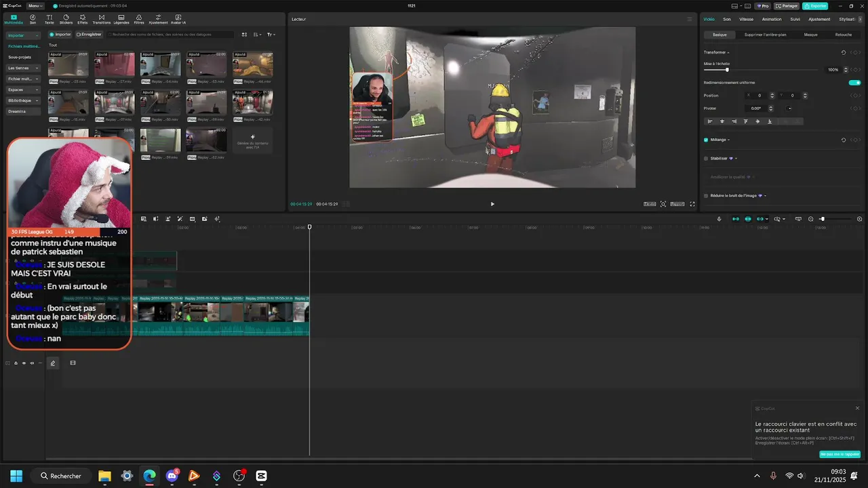Image resolution: width=868 pixels, height=488 pixels.
Task: Toggle visibility eye on bottom timeline track
Action: click(24, 363)
